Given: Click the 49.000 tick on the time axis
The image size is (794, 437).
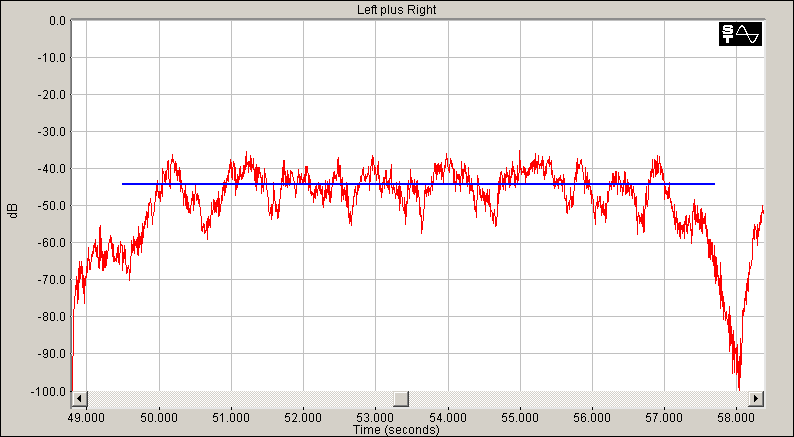Looking at the screenshot, I should click(87, 416).
